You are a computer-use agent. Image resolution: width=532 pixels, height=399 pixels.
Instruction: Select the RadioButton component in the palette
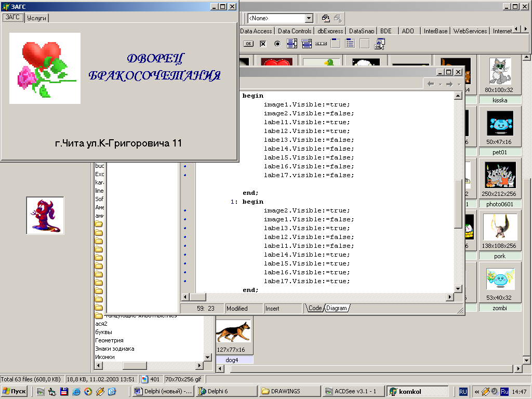pos(277,44)
